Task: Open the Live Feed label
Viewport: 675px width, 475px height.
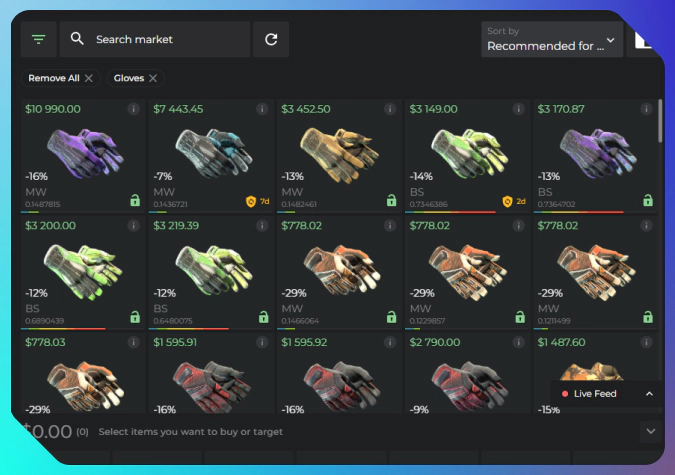Action: pyautogui.click(x=595, y=394)
